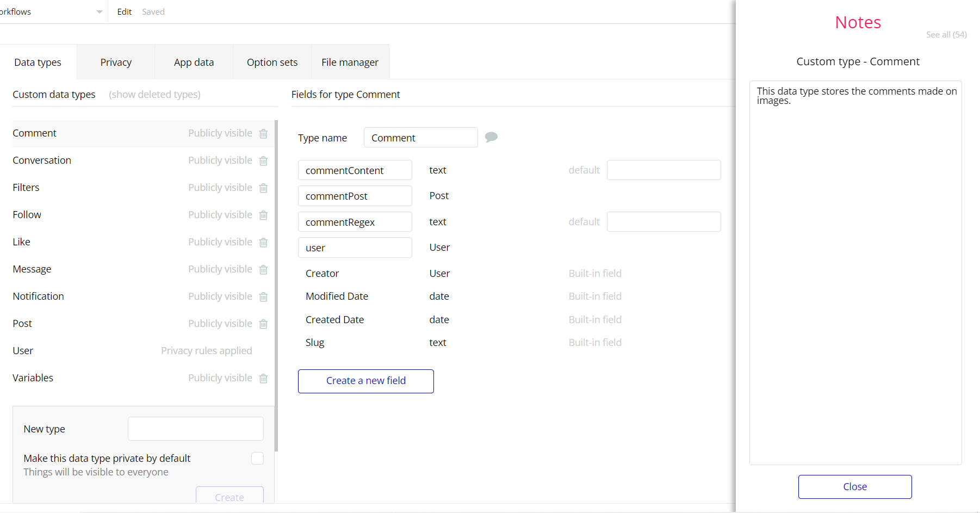
Task: Click the New type name input
Action: (x=196, y=429)
